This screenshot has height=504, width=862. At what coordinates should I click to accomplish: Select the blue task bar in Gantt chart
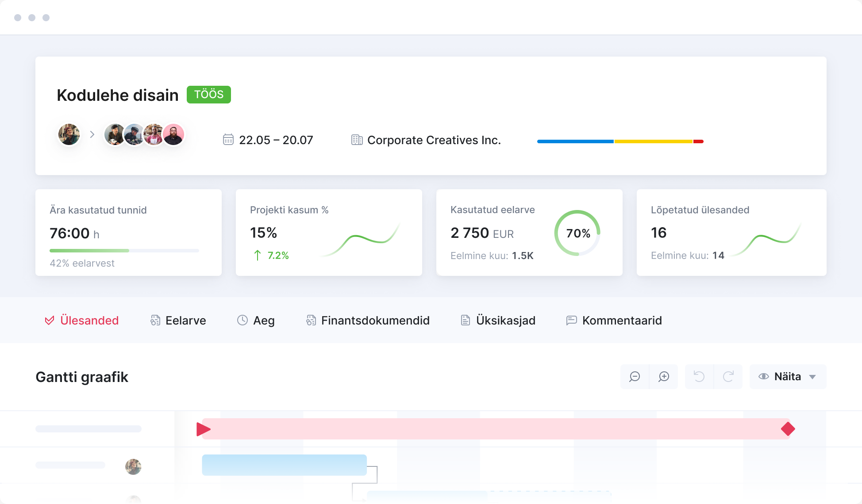coord(284,465)
